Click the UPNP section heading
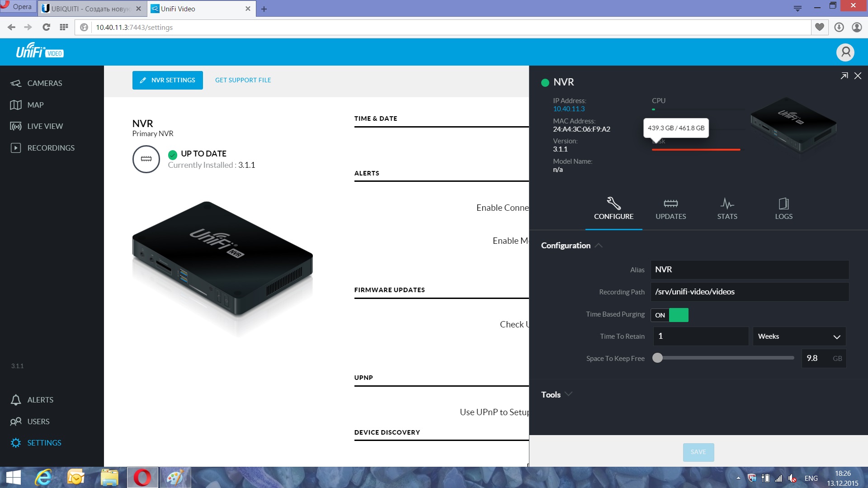The image size is (868, 488). [363, 378]
